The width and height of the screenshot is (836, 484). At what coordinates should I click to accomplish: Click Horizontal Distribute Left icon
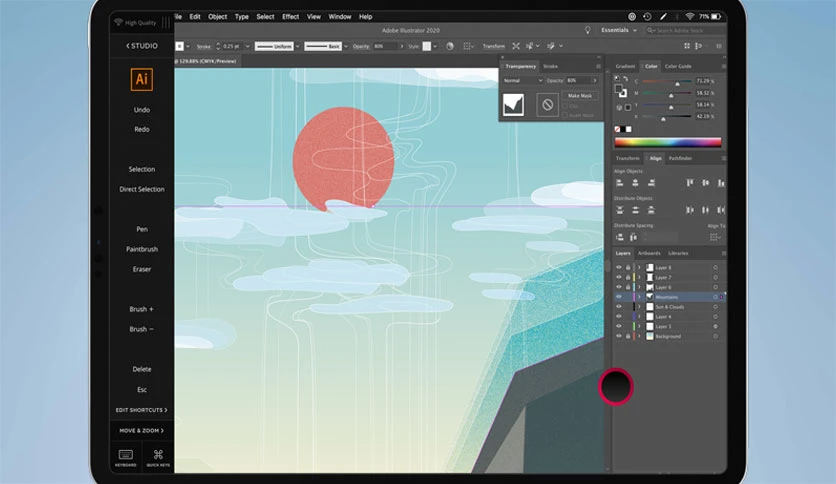tap(690, 210)
